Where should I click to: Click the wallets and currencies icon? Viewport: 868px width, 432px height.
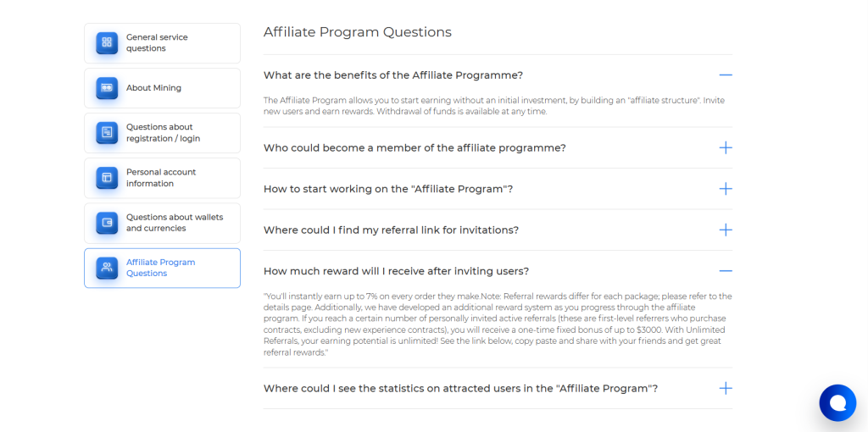tap(107, 223)
